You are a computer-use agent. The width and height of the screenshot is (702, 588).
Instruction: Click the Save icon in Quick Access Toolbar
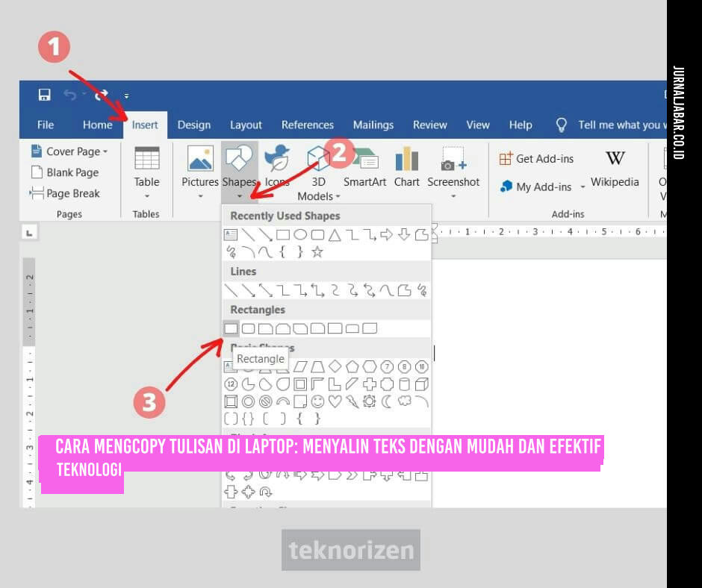point(44,95)
